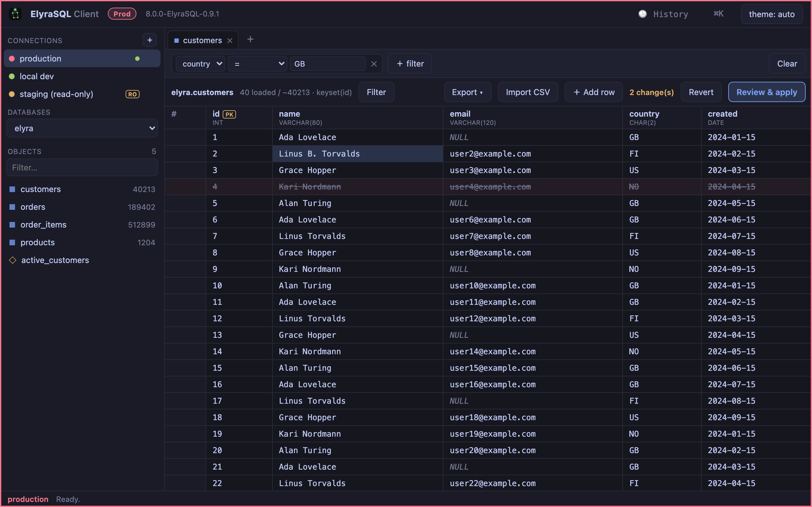Click the Revert button

point(701,92)
